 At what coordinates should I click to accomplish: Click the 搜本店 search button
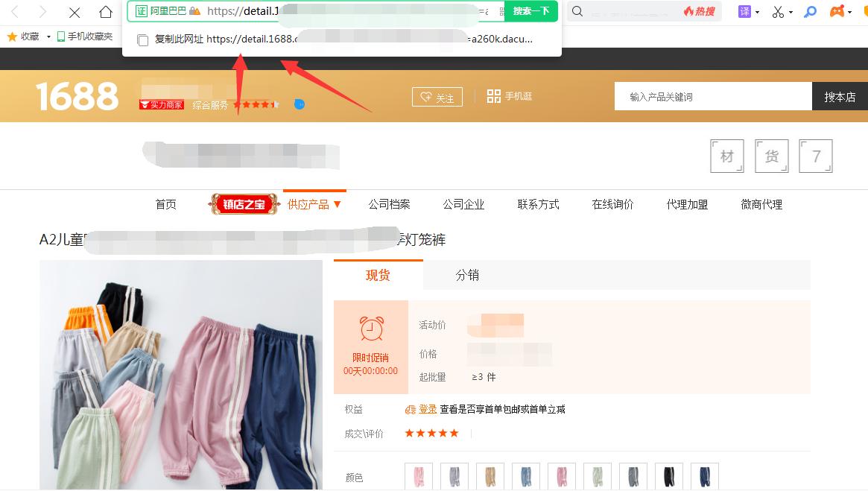click(840, 95)
